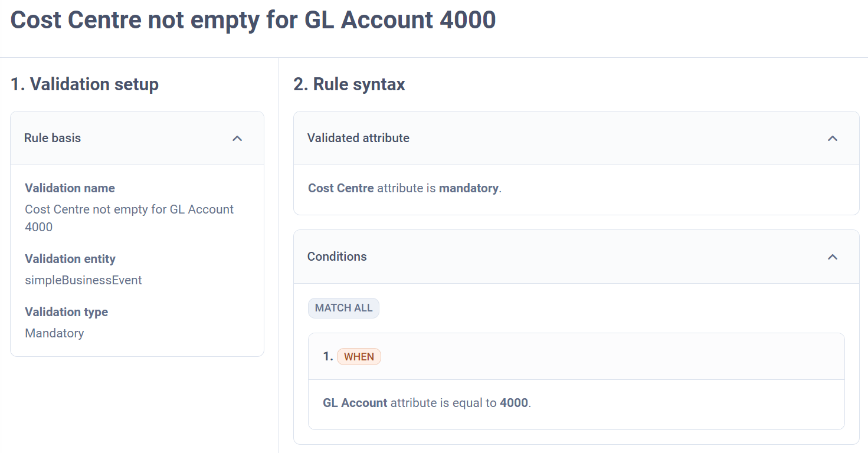Collapse the Rule basis panel chevron

click(x=237, y=139)
